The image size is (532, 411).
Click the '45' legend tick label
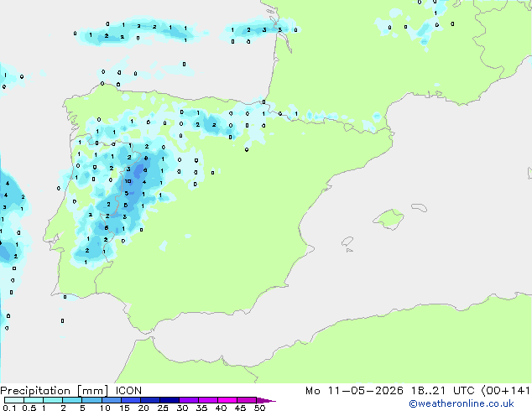pyautogui.click(x=240, y=408)
